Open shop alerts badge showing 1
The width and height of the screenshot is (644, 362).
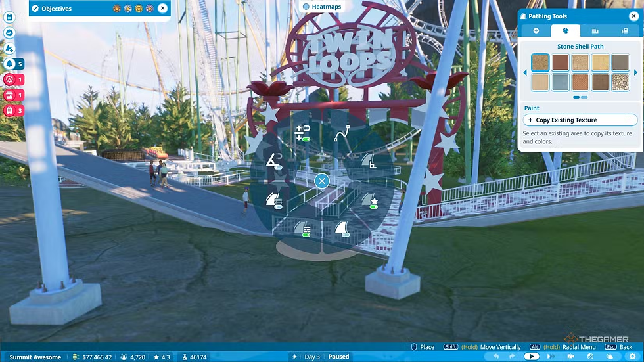(x=14, y=95)
